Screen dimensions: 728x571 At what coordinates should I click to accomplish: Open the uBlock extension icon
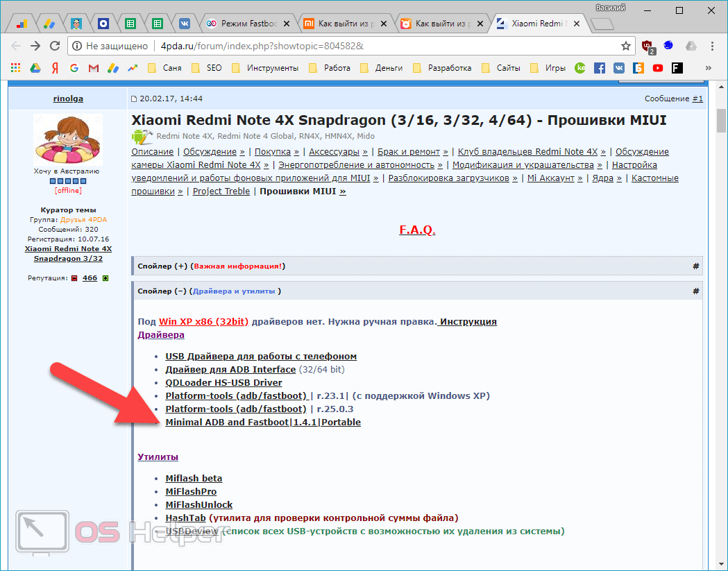[647, 46]
